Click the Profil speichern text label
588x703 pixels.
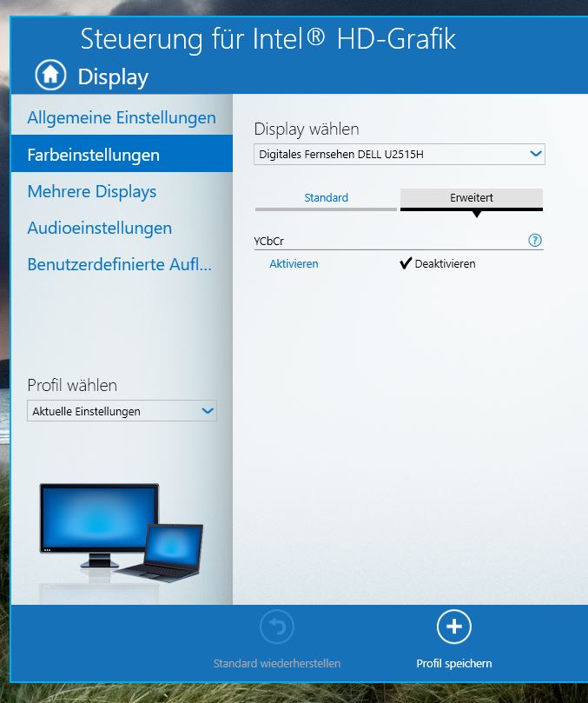tap(453, 663)
